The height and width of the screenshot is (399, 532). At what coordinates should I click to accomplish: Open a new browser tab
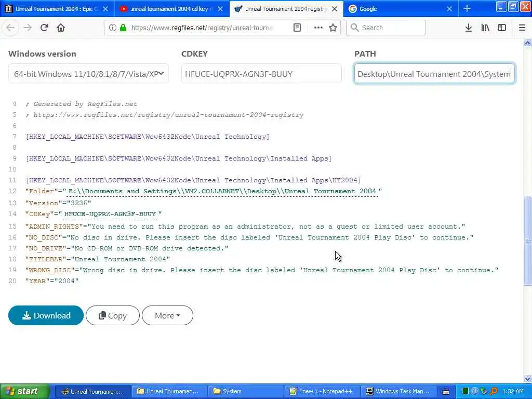click(x=467, y=8)
